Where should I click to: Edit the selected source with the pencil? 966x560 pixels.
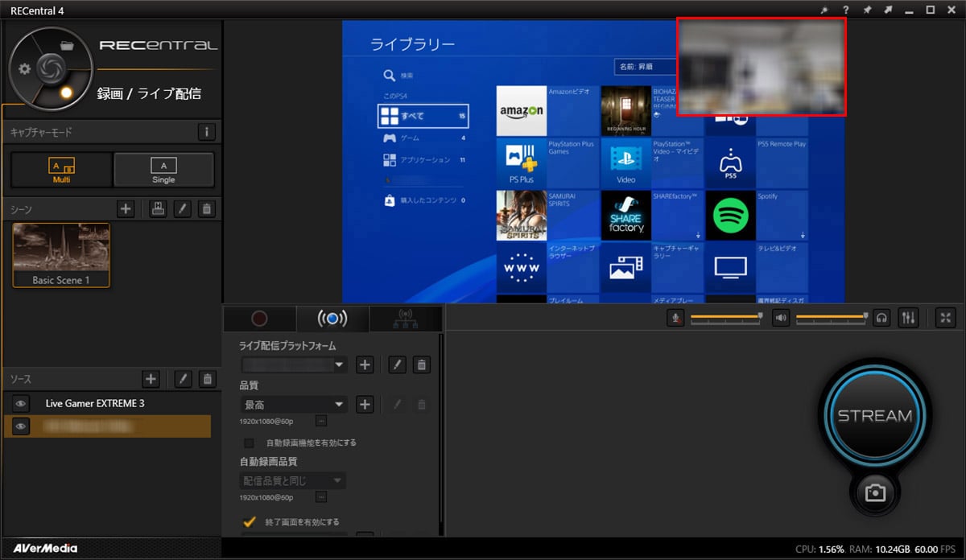click(183, 378)
